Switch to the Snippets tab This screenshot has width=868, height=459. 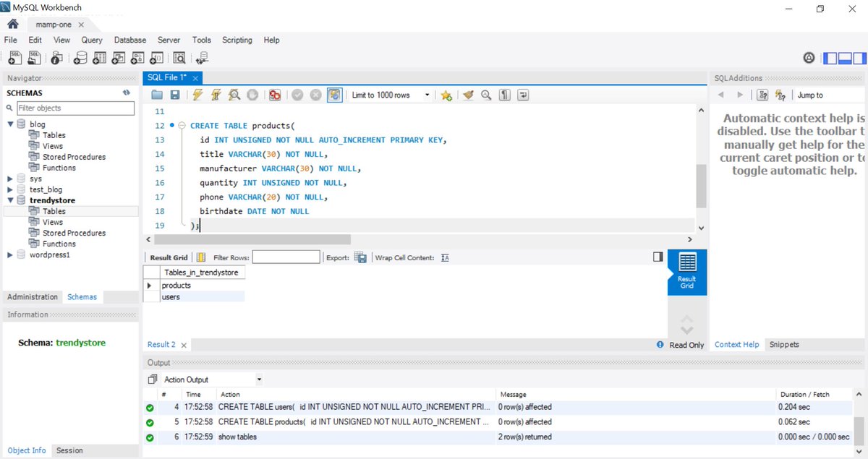[784, 345]
